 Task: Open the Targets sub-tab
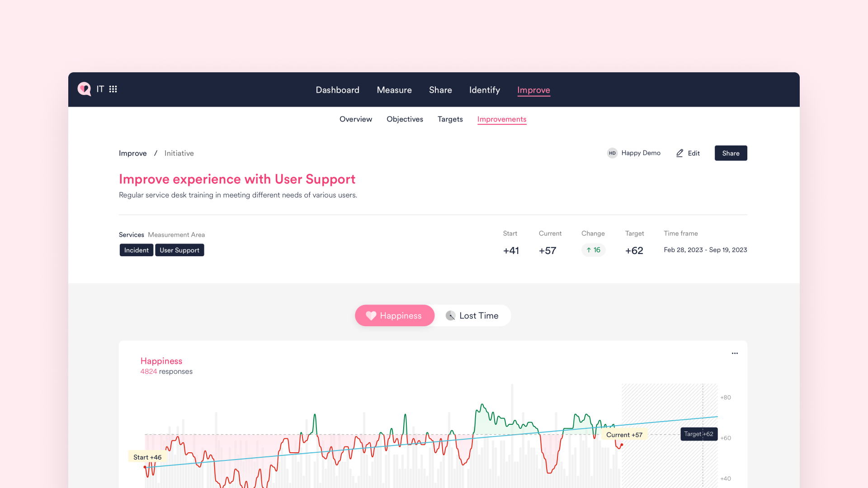[450, 119]
